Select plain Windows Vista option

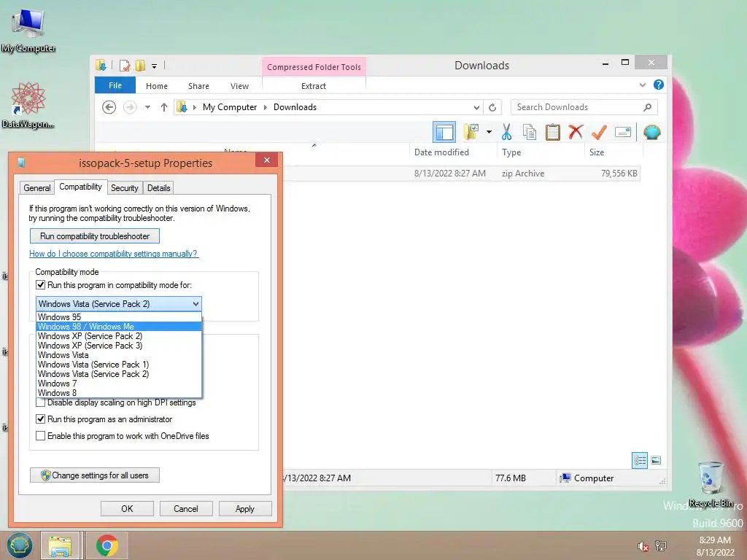pos(119,355)
